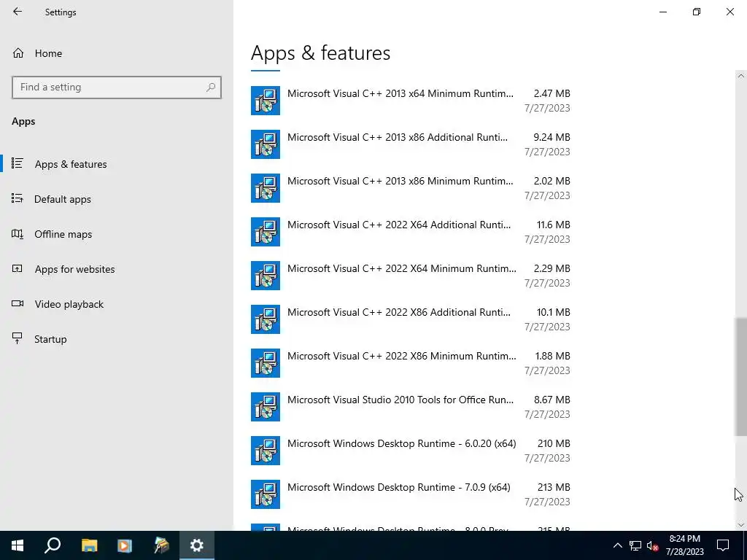Select Microsoft Visual C++ 2022 X64 Minimum Runtime entry

(411, 276)
